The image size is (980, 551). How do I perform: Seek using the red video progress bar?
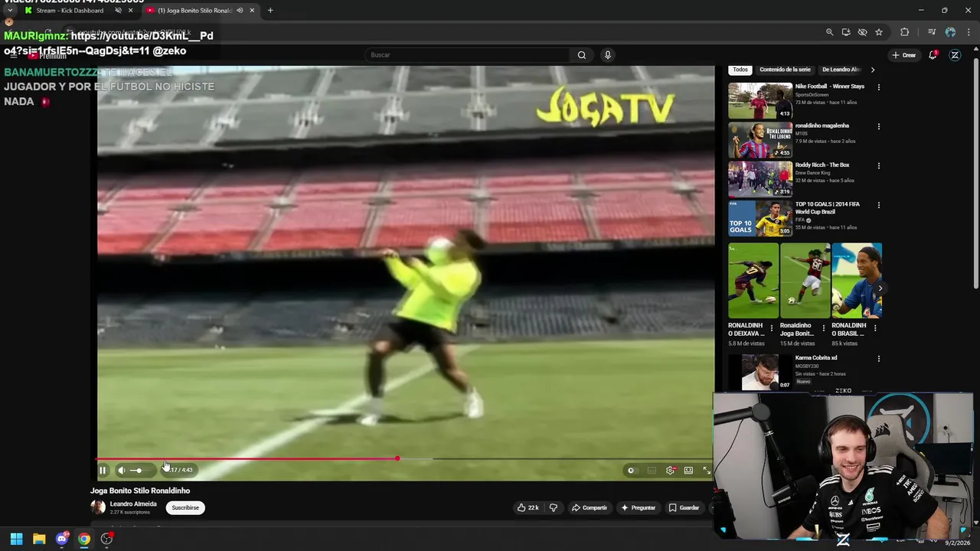[405, 458]
